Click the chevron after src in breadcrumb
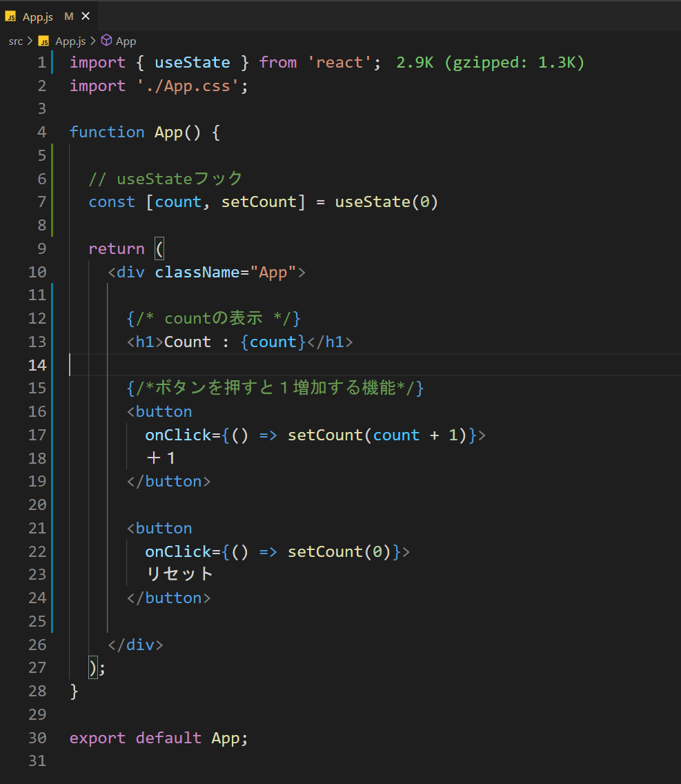Viewport: 681px width, 784px height. 30,41
